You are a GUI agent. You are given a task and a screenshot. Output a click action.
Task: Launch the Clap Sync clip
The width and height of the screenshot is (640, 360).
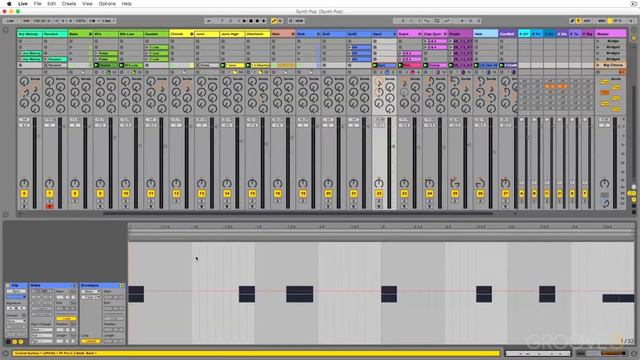click(x=425, y=65)
